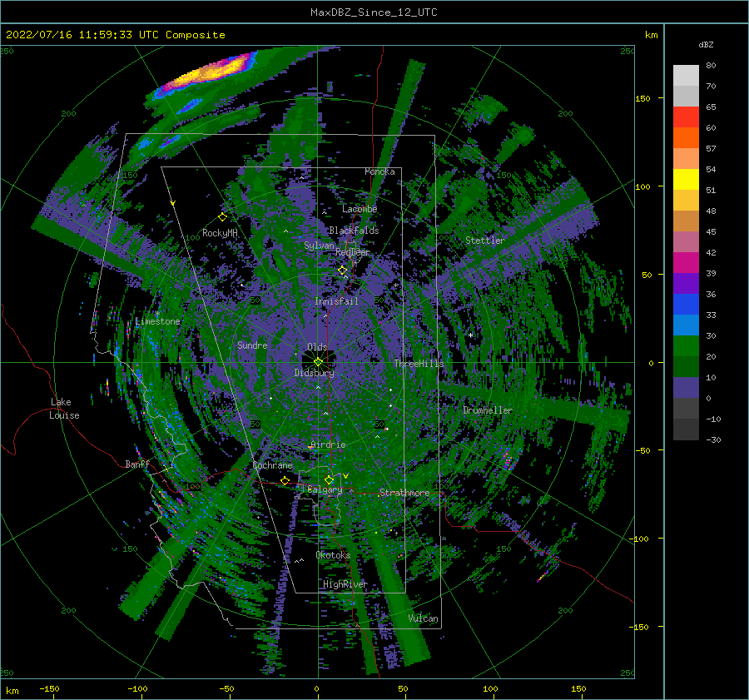Click the Limestone label
Screen dimensions: 749x700
157,321
